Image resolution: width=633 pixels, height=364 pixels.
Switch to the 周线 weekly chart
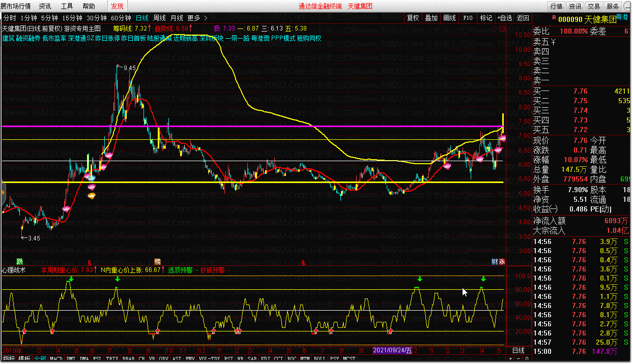pos(160,18)
